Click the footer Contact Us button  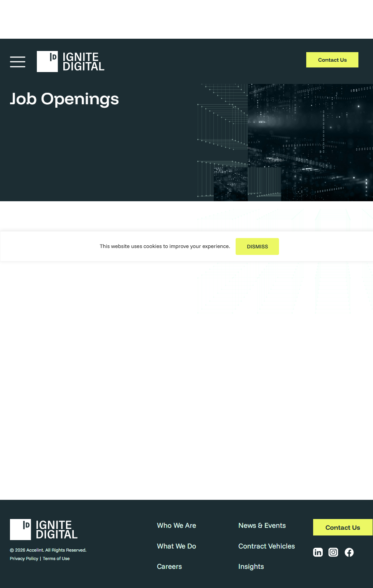(342, 527)
